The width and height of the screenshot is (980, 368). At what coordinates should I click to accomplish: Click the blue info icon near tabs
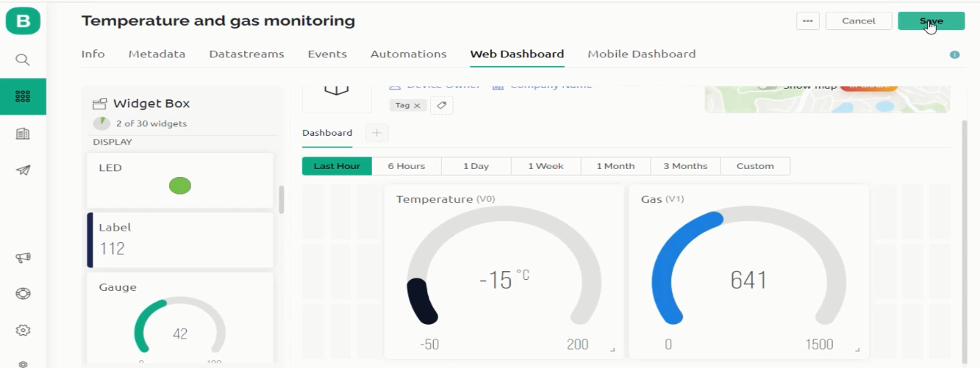pyautogui.click(x=954, y=54)
